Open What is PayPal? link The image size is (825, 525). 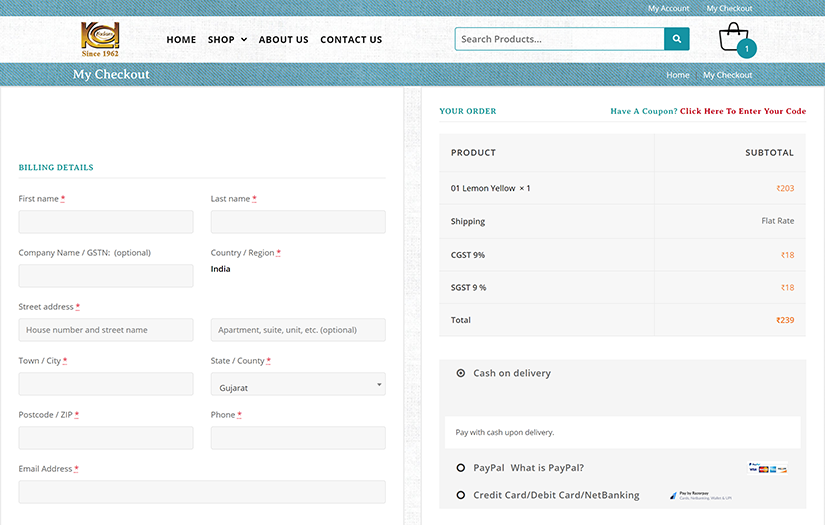point(547,468)
